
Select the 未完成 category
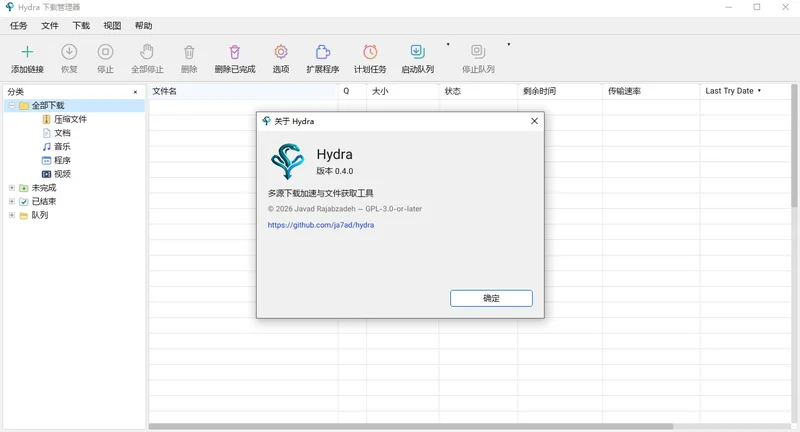44,188
